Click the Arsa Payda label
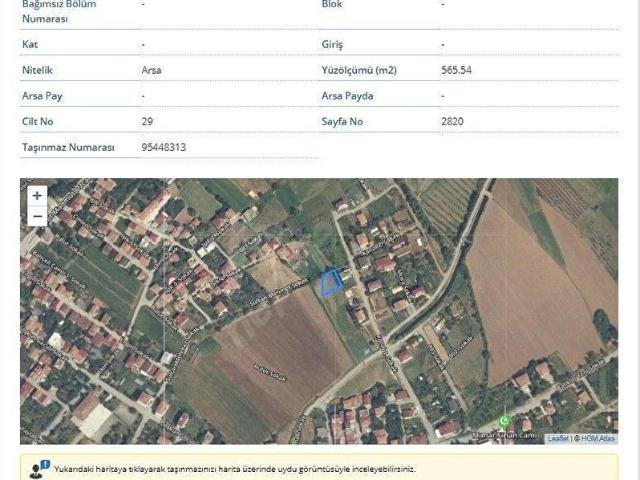640x480 pixels. click(x=347, y=96)
